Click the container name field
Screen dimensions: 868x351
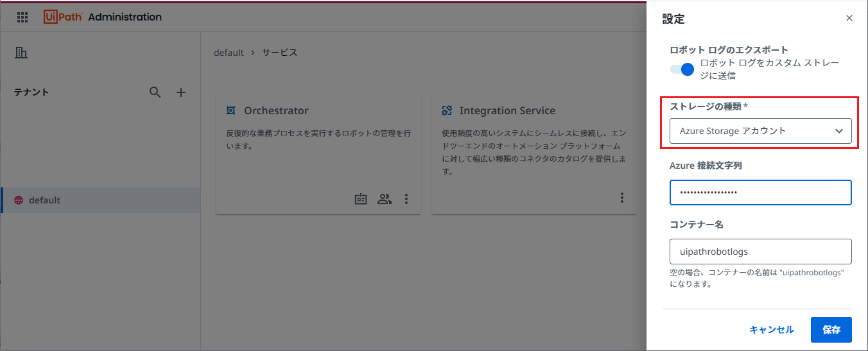(x=761, y=252)
